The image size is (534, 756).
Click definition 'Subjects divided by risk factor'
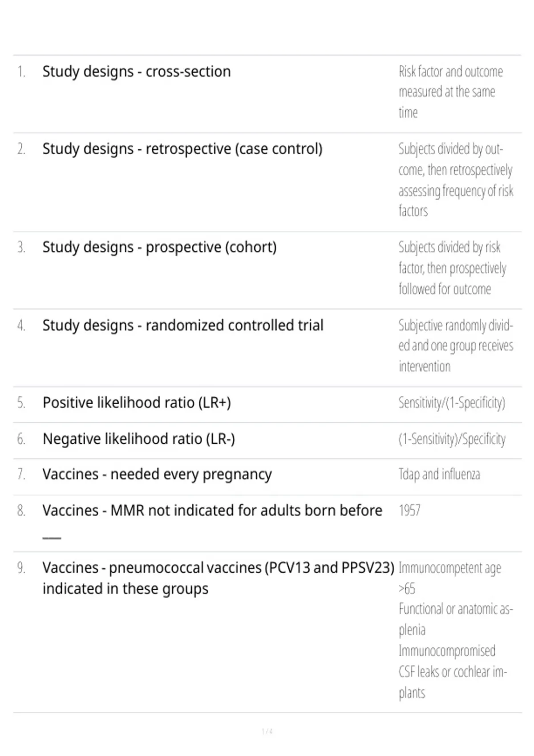coord(452,268)
